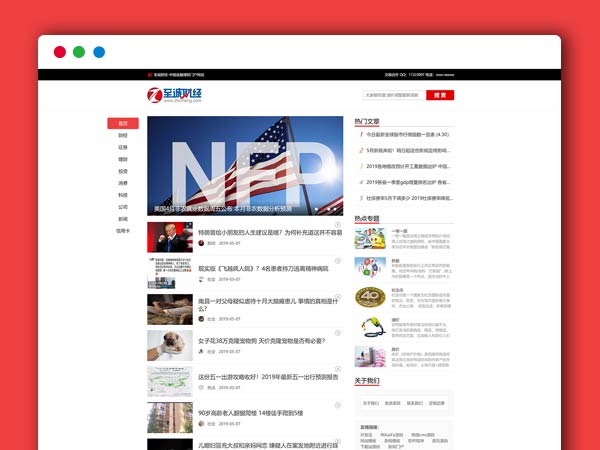Viewport: 600px width, 450px height.
Task: Click the author avatar under the 女子花38万 headline
Action: click(201, 351)
